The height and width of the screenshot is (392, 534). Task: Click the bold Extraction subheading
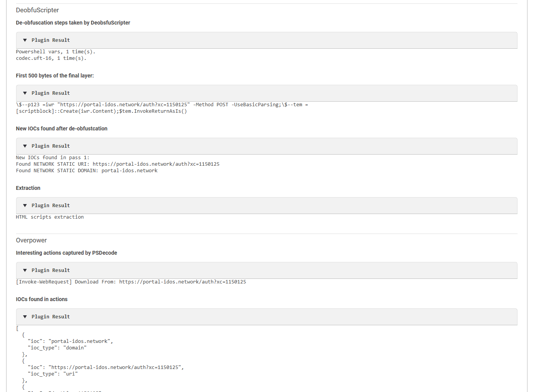(28, 188)
